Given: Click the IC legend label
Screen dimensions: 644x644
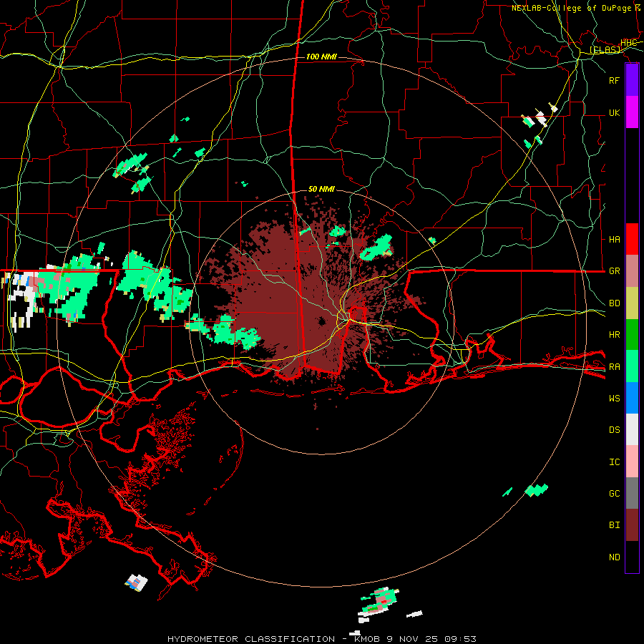Looking at the screenshot, I should (615, 462).
